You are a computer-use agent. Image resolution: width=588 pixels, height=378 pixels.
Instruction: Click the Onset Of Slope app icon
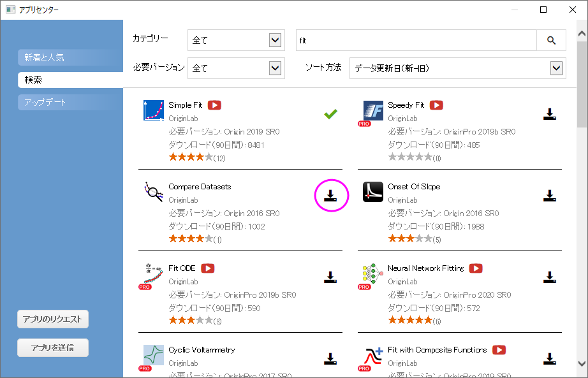[x=373, y=192]
